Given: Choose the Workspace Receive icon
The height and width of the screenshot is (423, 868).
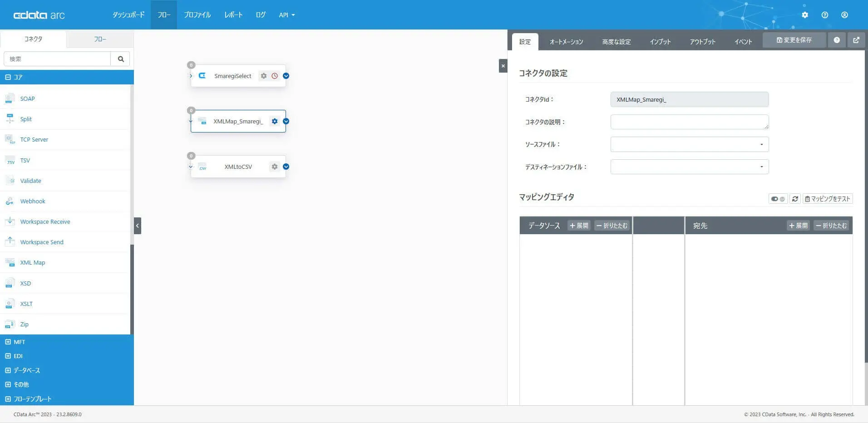Looking at the screenshot, I should 10,221.
